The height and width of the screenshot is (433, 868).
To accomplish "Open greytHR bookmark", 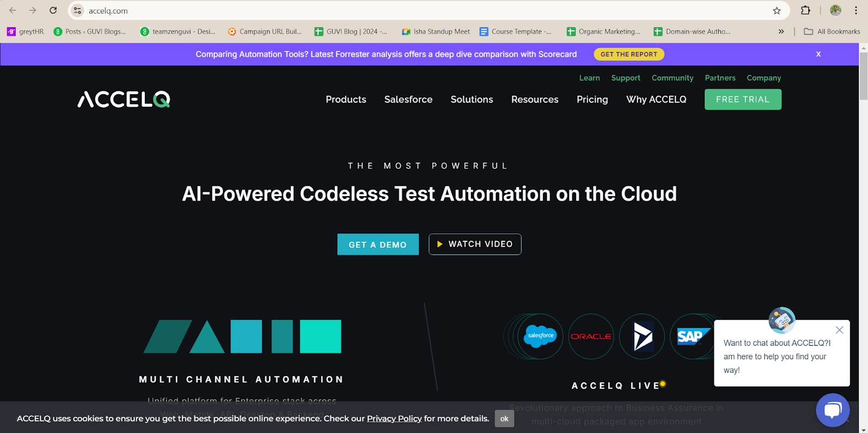I will pyautogui.click(x=25, y=31).
